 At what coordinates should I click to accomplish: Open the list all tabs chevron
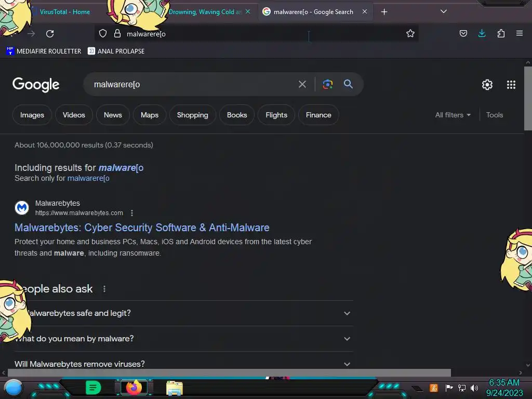coord(444,11)
